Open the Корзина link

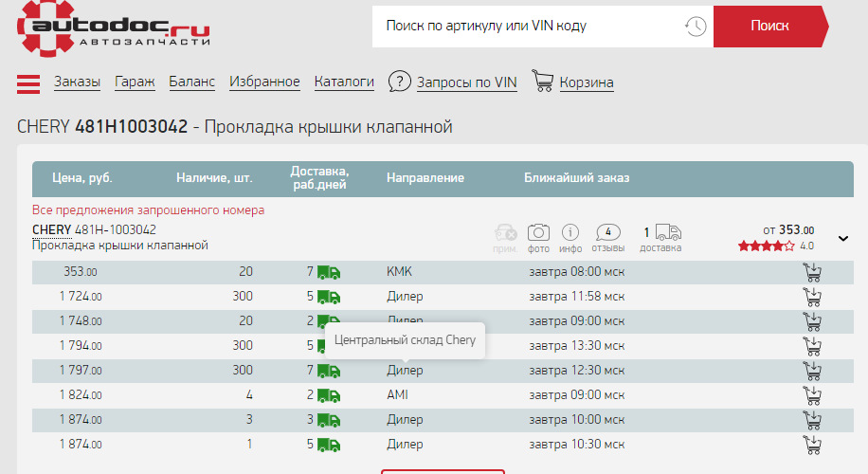[x=587, y=82]
